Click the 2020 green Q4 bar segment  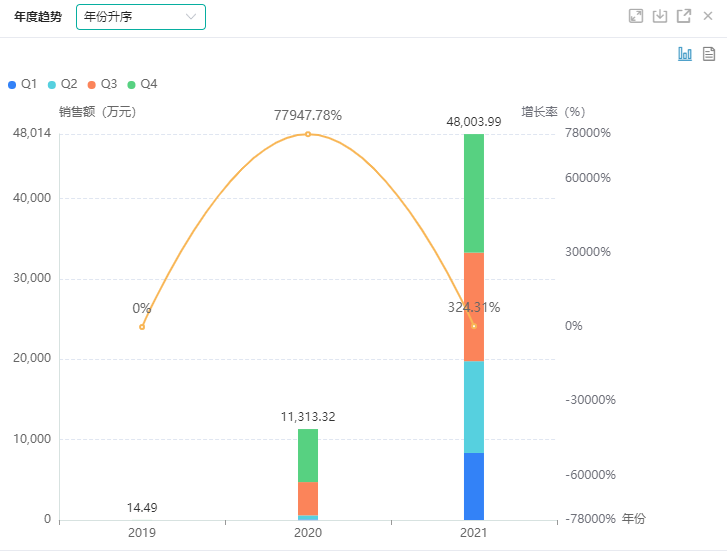tap(308, 455)
